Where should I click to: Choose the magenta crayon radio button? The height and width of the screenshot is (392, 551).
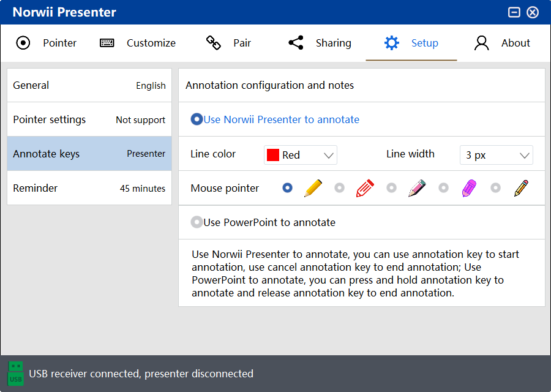[x=443, y=188]
